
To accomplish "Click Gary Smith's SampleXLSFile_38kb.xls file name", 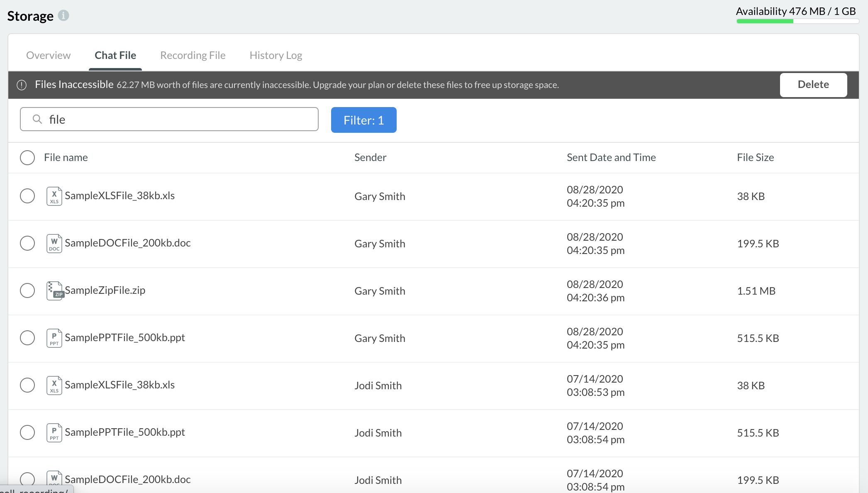I will pos(119,195).
